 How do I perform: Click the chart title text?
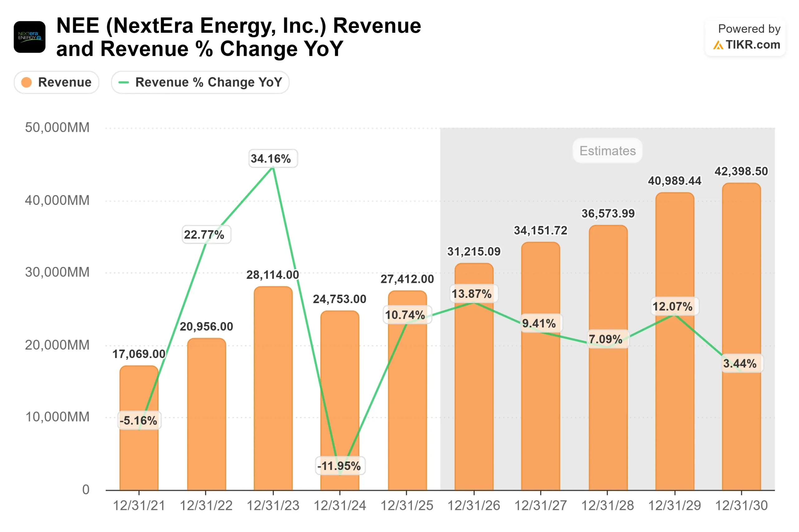[x=238, y=37]
